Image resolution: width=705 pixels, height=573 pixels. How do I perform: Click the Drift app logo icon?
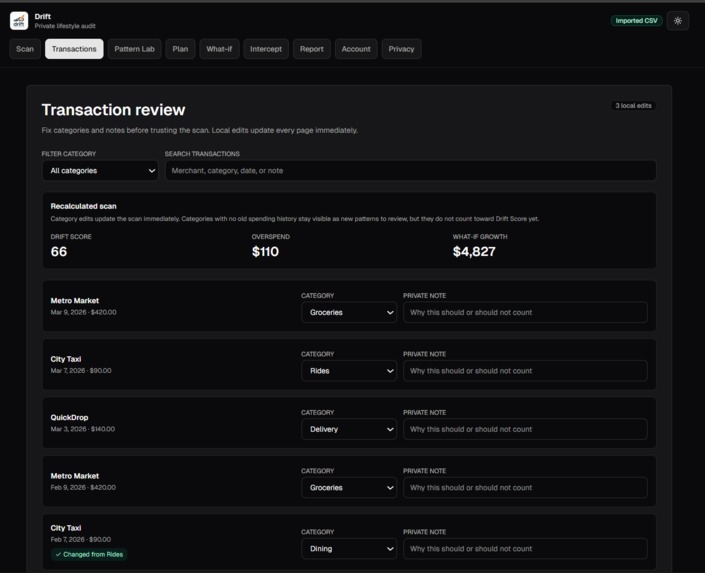click(x=19, y=21)
